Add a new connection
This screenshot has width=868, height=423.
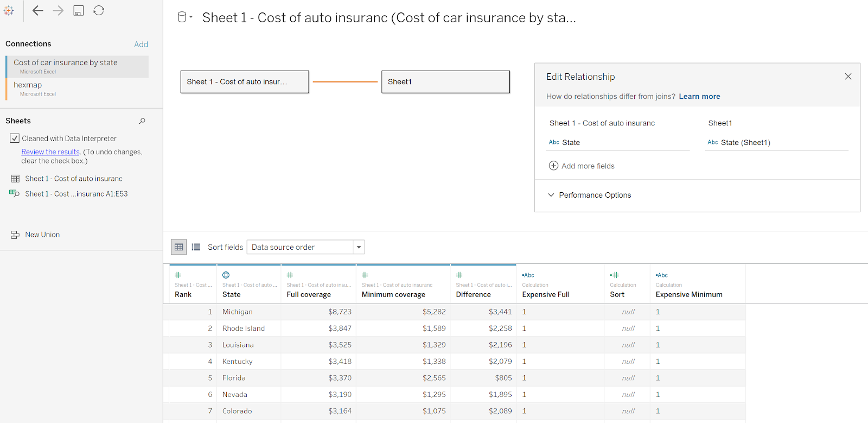[x=141, y=45]
